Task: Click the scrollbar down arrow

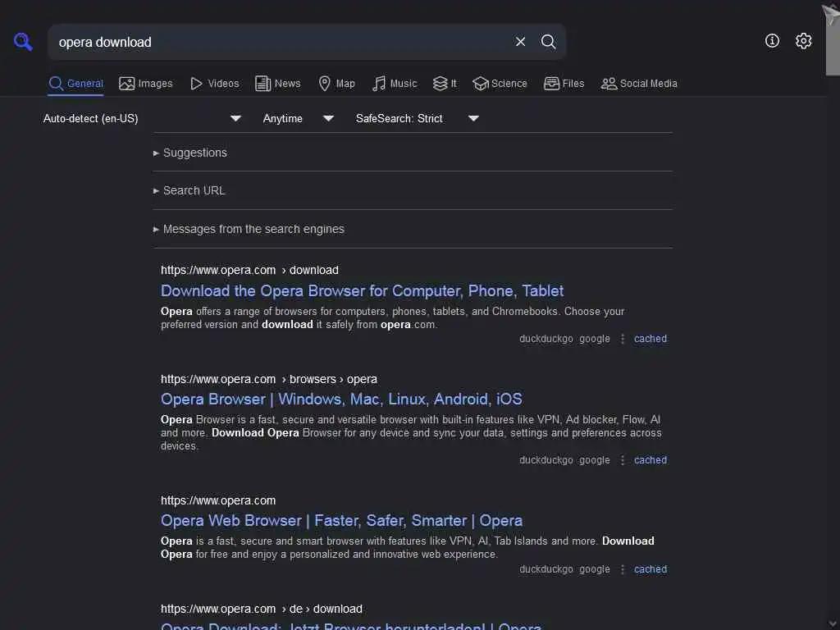Action: point(833,624)
